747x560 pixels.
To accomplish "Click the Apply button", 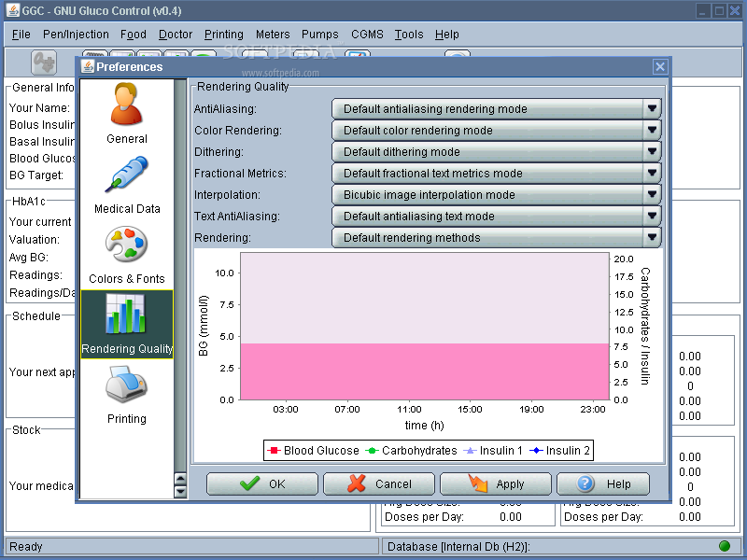I will pos(496,483).
